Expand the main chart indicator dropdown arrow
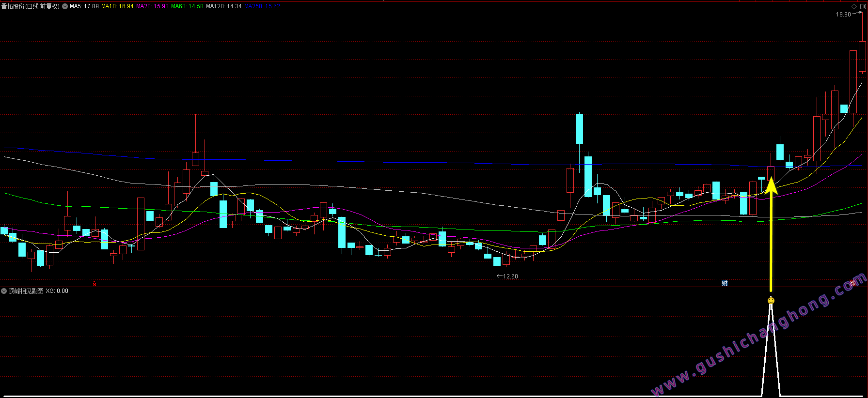868x398 pixels. pyautogui.click(x=65, y=6)
